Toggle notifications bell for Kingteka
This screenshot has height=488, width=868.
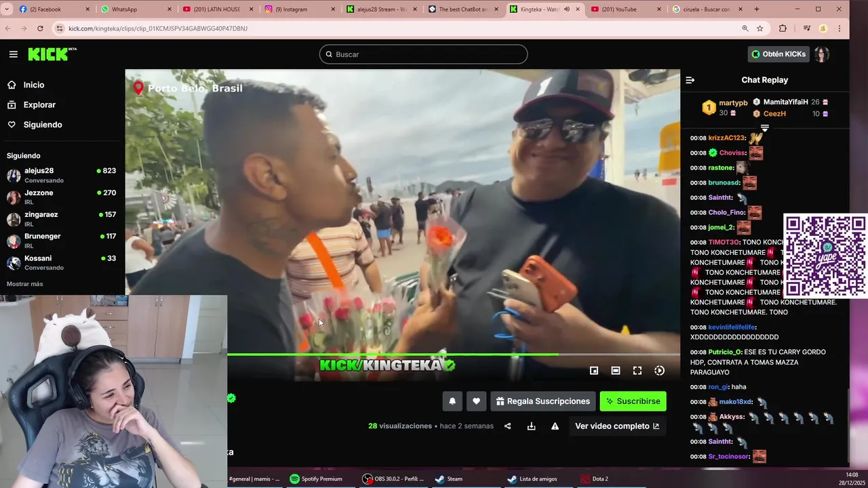click(452, 401)
